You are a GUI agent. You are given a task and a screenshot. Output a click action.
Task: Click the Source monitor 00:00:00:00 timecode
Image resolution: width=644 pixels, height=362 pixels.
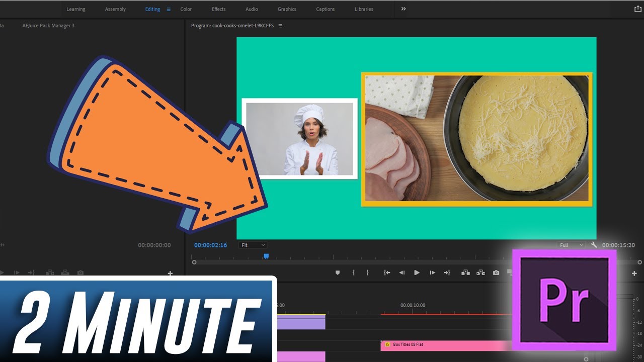pos(154,245)
